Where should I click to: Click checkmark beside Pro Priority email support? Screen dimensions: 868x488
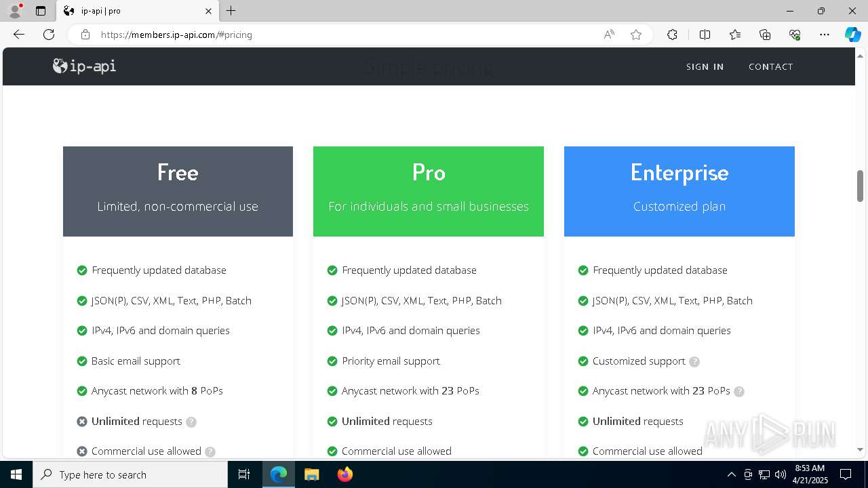pyautogui.click(x=332, y=361)
